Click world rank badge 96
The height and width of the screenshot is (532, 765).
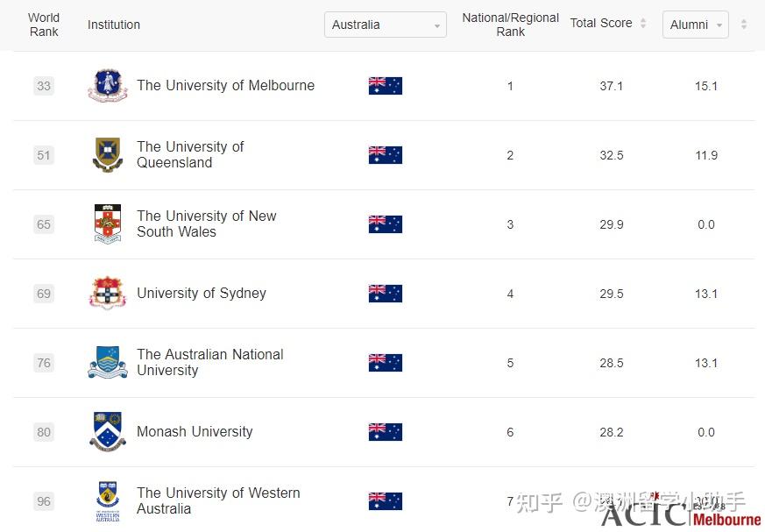pos(44,502)
